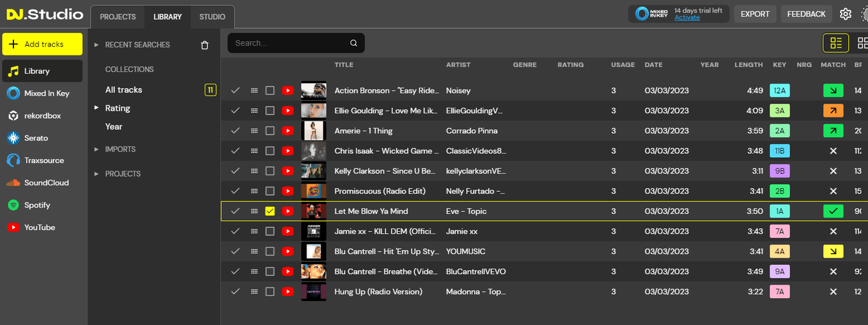Image resolution: width=868 pixels, height=325 pixels.
Task: Open settings gear icon
Action: pos(845,14)
